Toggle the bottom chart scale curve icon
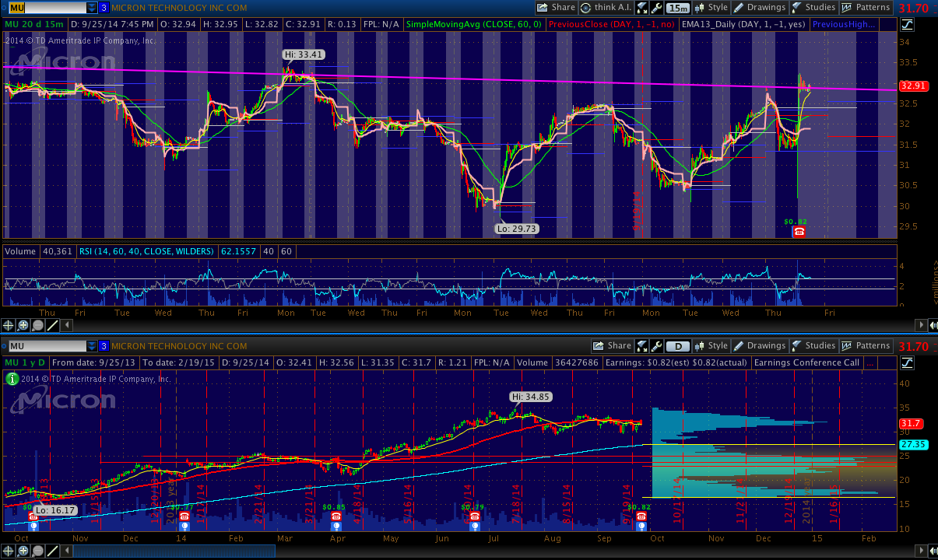 (905, 362)
